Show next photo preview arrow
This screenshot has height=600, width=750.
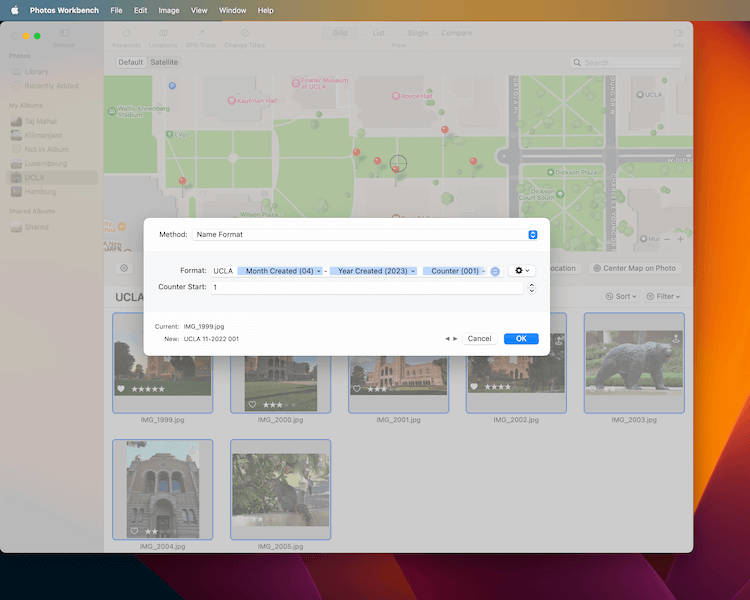(455, 339)
